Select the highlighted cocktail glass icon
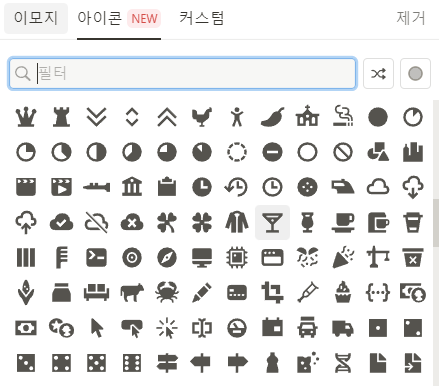This screenshot has width=439, height=386. coord(273,223)
